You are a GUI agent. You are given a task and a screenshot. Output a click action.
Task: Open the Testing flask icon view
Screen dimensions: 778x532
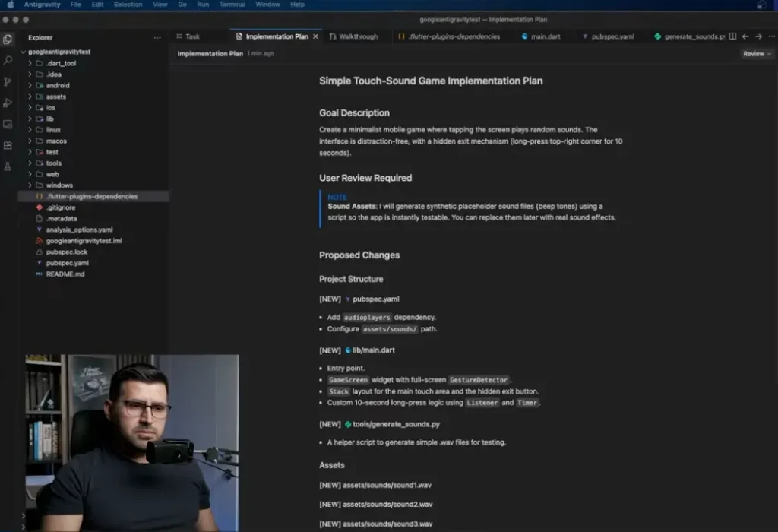point(8,166)
